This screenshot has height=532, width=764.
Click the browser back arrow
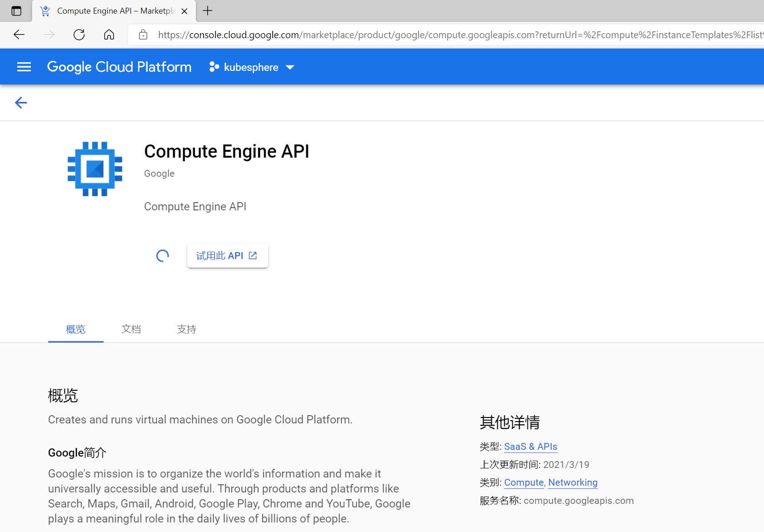[19, 35]
